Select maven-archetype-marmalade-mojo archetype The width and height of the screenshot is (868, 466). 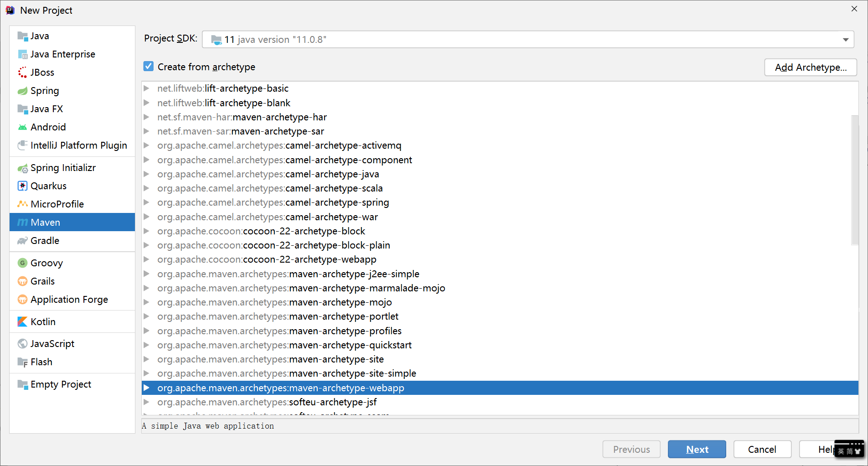500,288
